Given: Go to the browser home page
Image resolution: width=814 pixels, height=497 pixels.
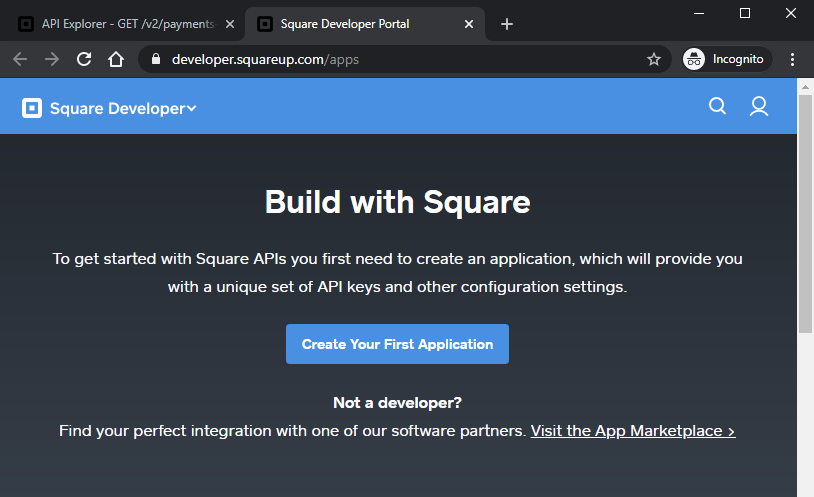Looking at the screenshot, I should (x=116, y=59).
